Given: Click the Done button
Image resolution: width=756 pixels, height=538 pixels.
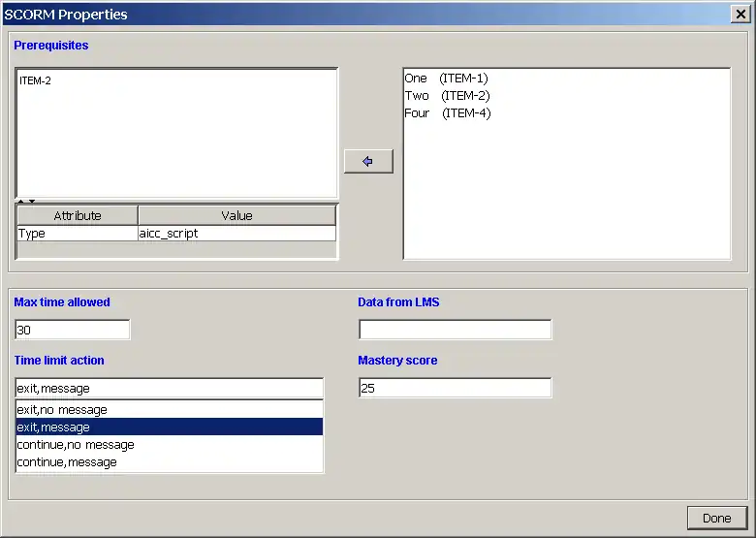Looking at the screenshot, I should coord(716,518).
